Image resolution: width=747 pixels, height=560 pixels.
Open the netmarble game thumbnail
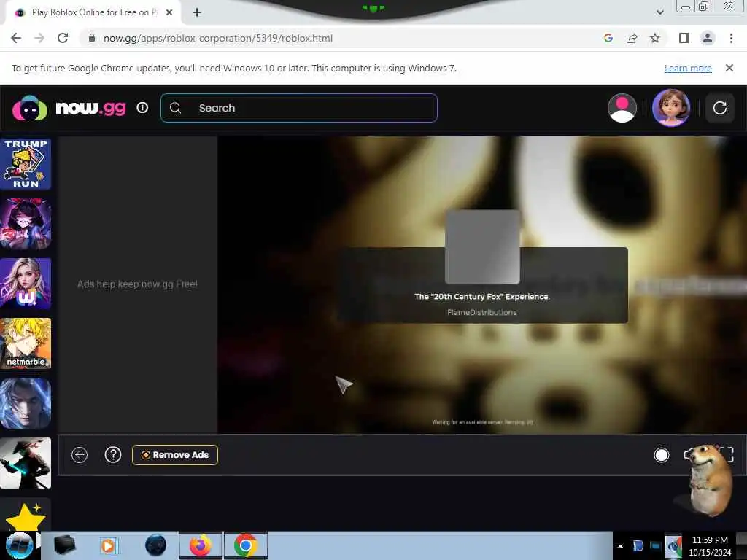[x=26, y=343]
